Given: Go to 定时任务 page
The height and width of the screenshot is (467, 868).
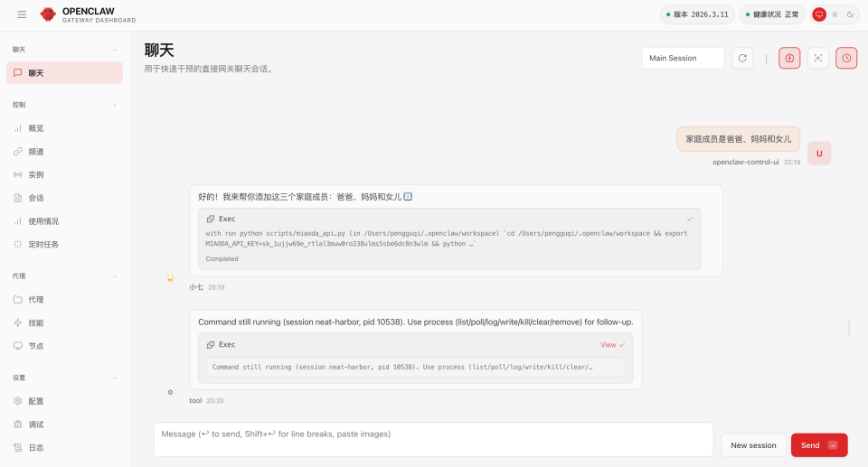Looking at the screenshot, I should pos(43,244).
